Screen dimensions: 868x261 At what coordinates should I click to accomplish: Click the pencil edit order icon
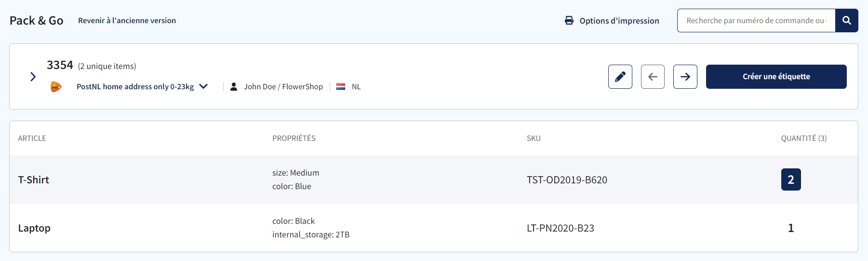(620, 77)
